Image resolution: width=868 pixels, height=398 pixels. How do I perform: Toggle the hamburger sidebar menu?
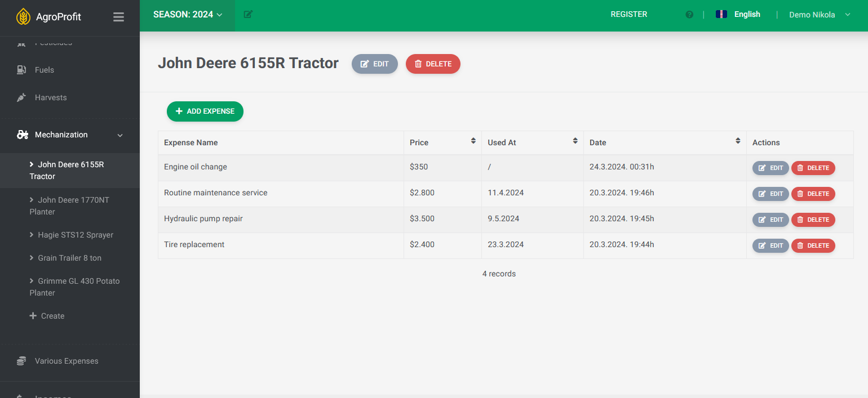pos(118,17)
